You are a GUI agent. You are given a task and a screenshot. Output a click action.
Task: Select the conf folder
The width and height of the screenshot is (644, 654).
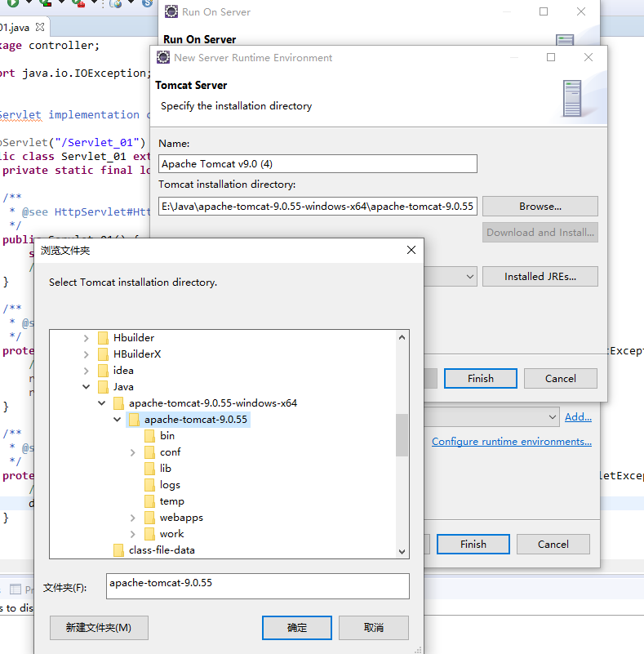coord(170,452)
